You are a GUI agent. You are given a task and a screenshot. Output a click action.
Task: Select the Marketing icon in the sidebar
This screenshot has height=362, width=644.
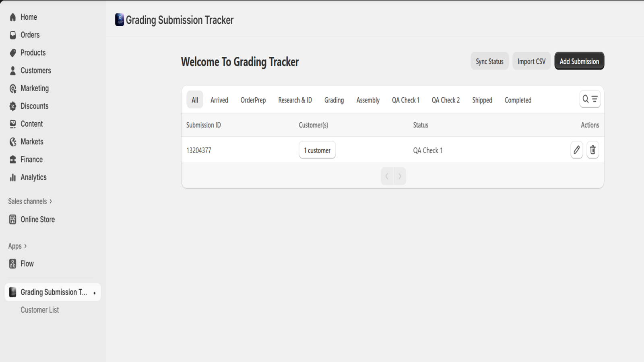click(12, 88)
